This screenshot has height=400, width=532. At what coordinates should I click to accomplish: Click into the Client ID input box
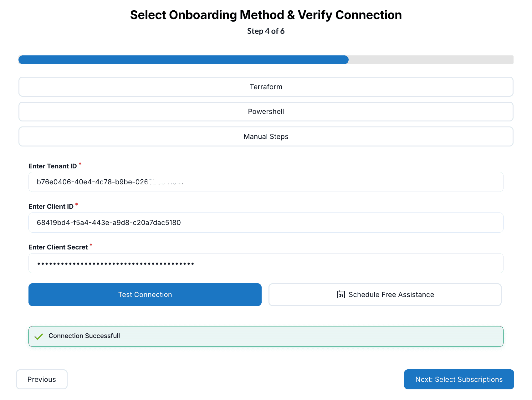[266, 223]
